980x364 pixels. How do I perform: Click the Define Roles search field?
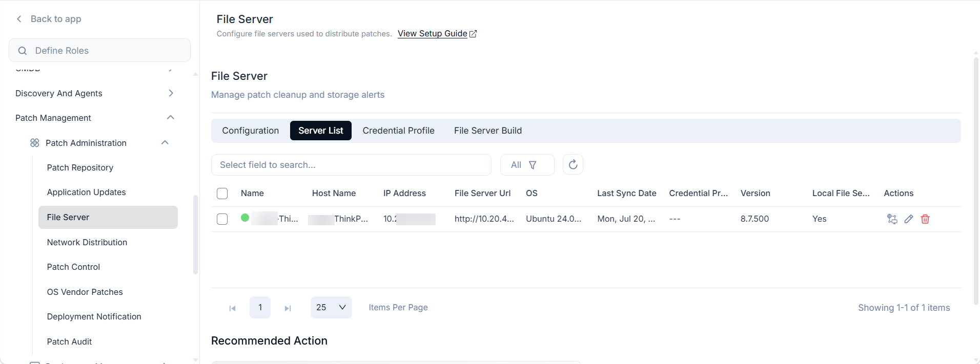[99, 50]
